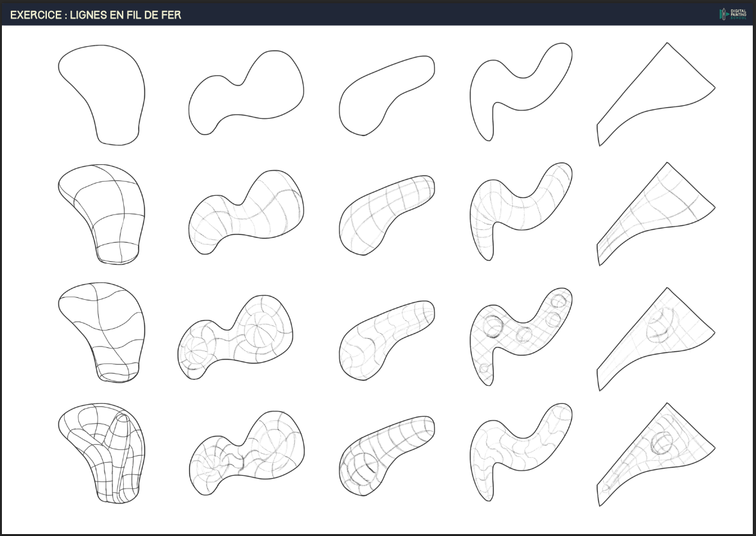
Task: Click the Digital Painting School logo
Action: [x=732, y=13]
